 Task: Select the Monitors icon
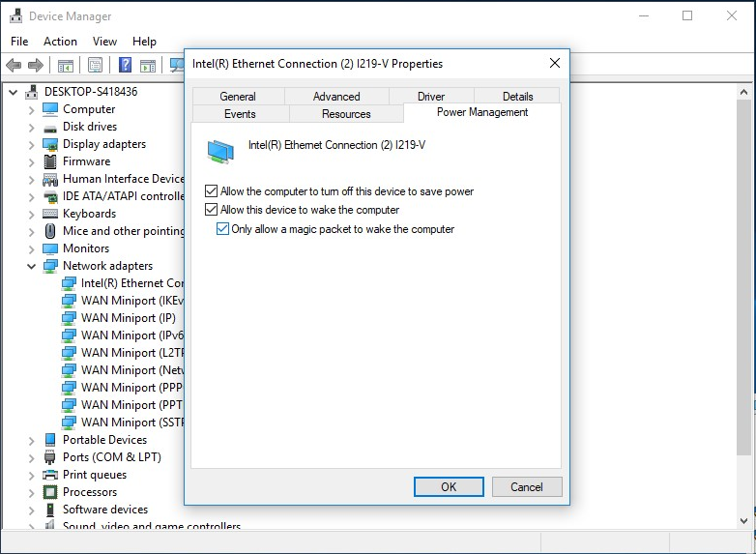50,248
